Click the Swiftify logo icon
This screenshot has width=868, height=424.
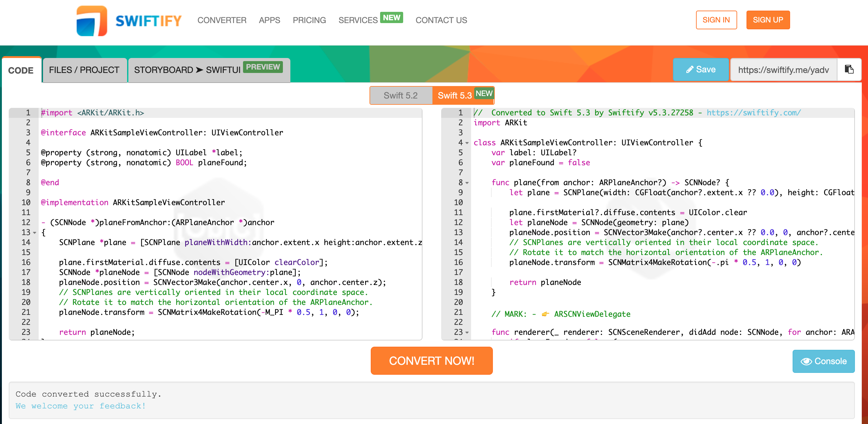(x=92, y=21)
